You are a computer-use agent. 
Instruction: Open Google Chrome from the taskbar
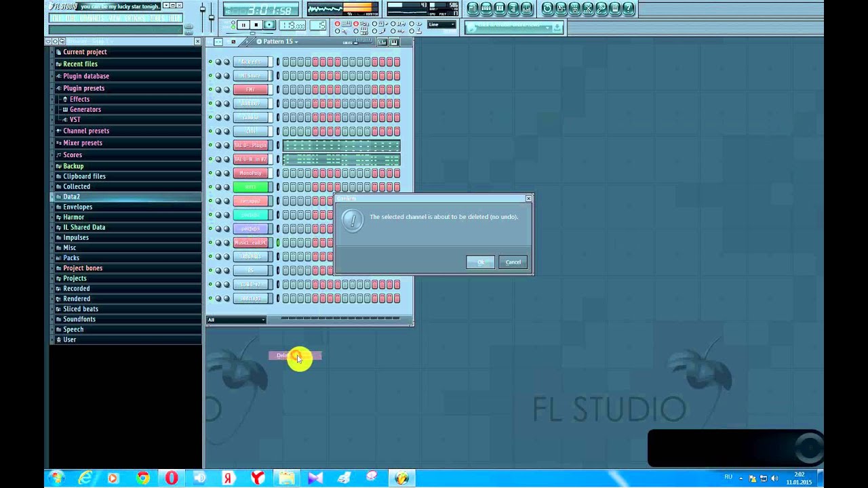[142, 478]
